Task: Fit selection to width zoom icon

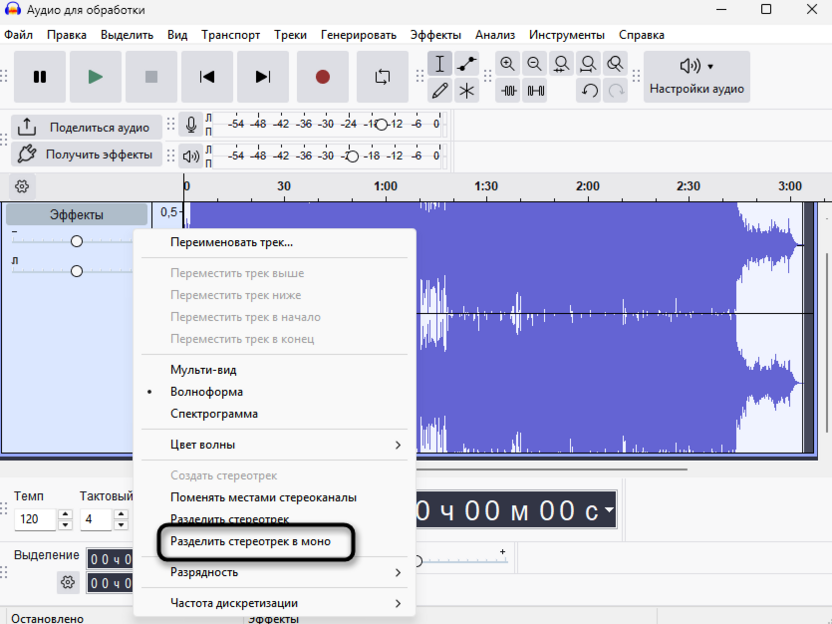Action: click(x=561, y=64)
